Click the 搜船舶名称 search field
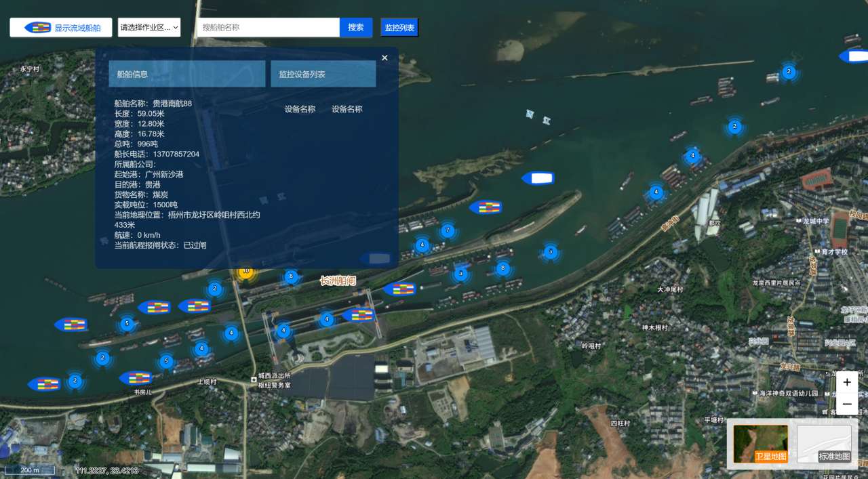This screenshot has height=479, width=868. click(268, 28)
